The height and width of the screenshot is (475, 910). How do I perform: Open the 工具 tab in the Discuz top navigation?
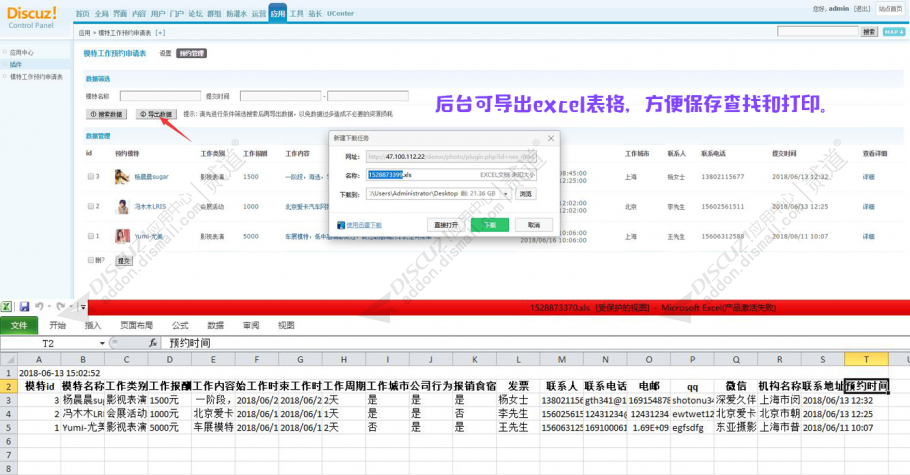297,13
